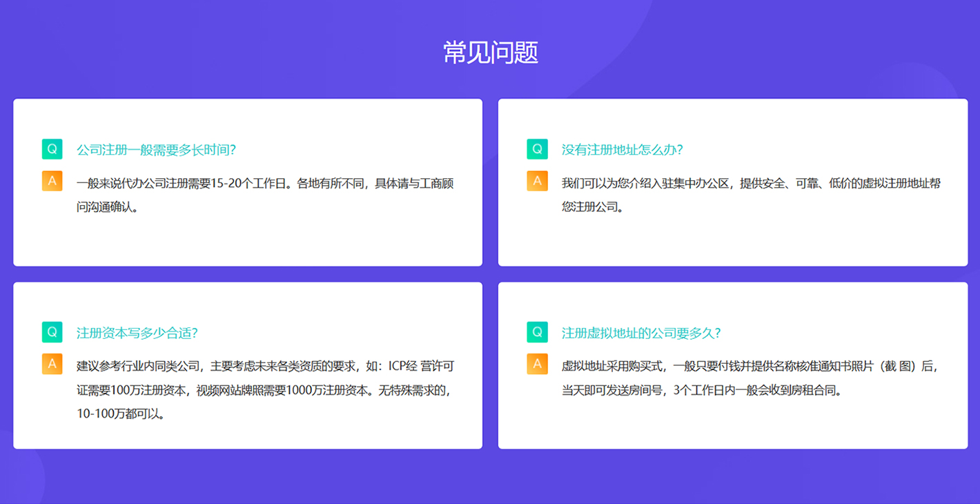Viewport: 980px width, 504px height.
Task: Click the Q icon beside 注册资本写多少合适
Action: click(x=52, y=332)
